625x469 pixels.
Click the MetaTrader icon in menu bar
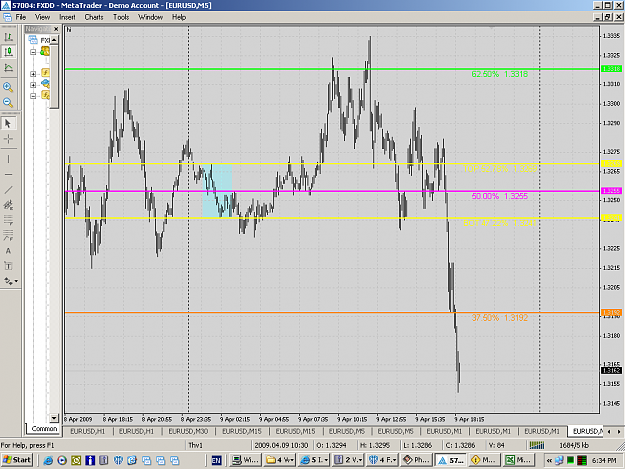(x=7, y=17)
